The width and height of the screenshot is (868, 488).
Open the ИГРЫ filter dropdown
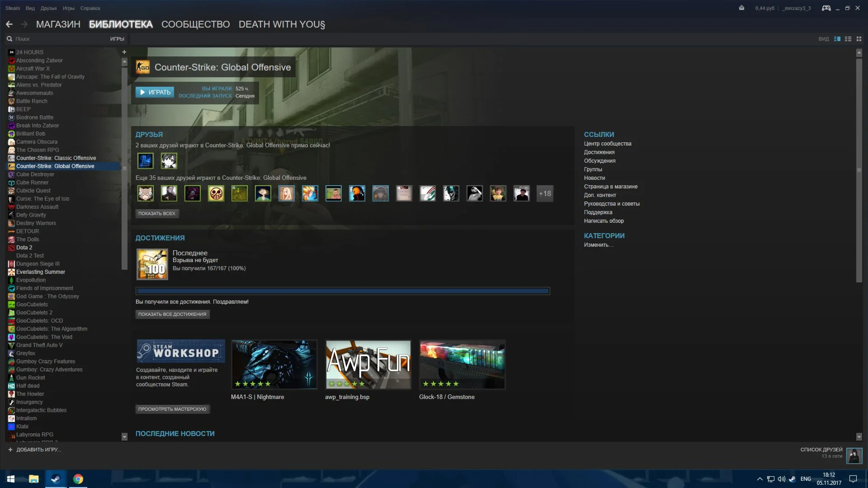point(117,39)
